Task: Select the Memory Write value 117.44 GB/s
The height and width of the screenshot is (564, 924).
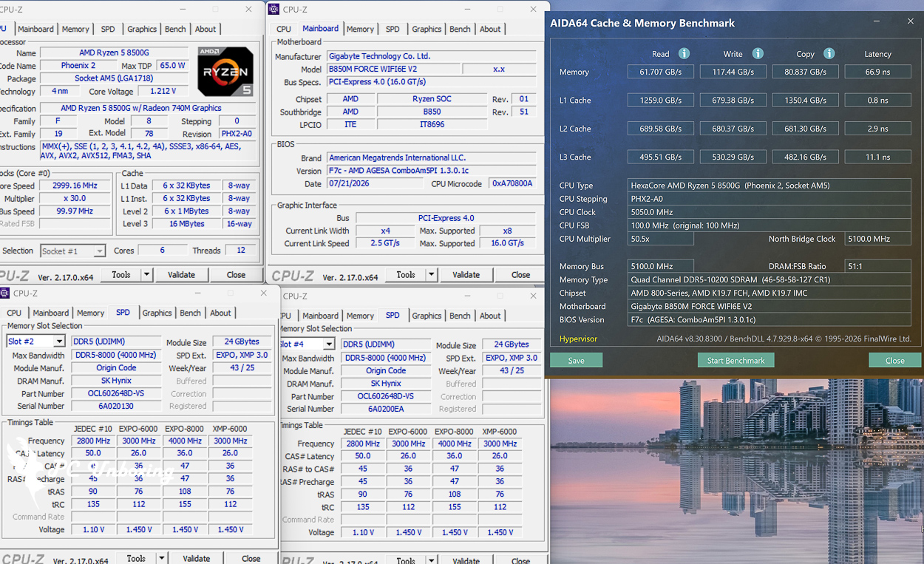Action: tap(733, 72)
